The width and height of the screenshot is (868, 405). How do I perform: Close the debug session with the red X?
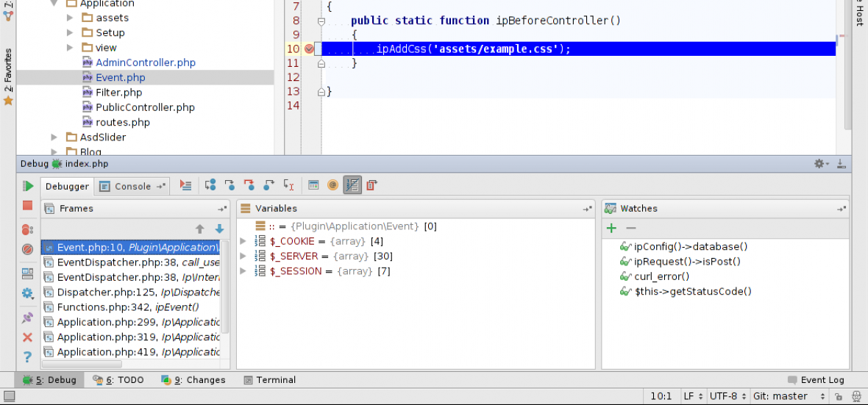[27, 337]
